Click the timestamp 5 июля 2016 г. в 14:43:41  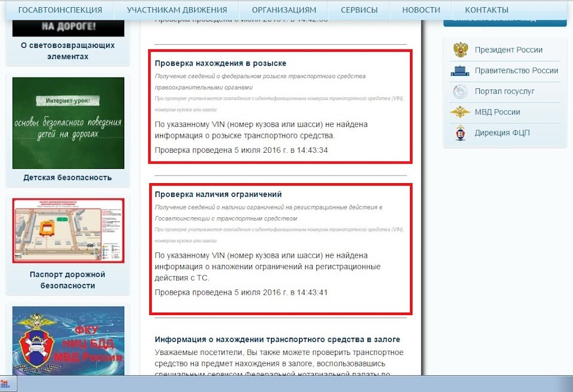pyautogui.click(x=281, y=292)
